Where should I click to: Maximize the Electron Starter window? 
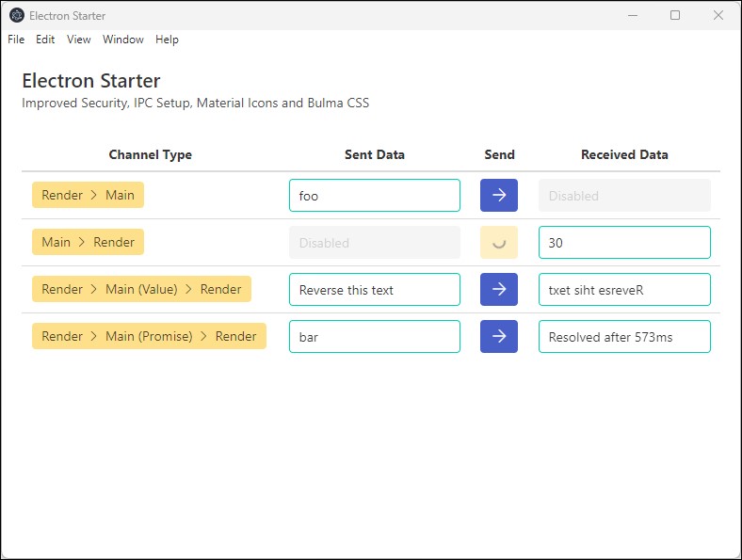(x=675, y=16)
